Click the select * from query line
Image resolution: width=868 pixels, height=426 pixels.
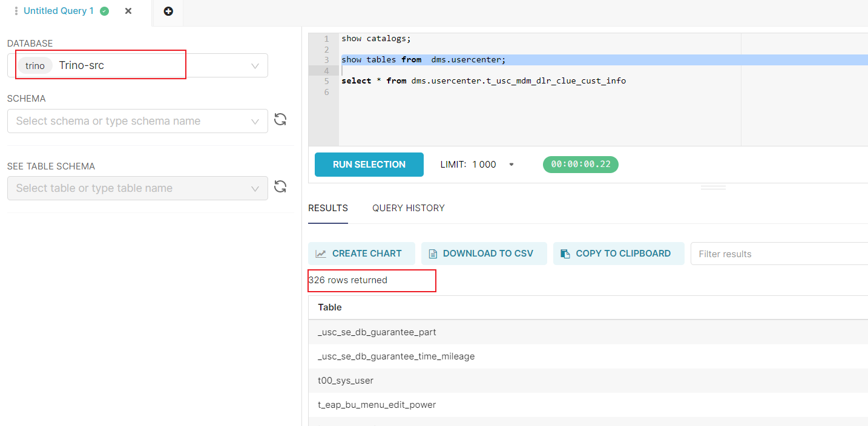(484, 81)
